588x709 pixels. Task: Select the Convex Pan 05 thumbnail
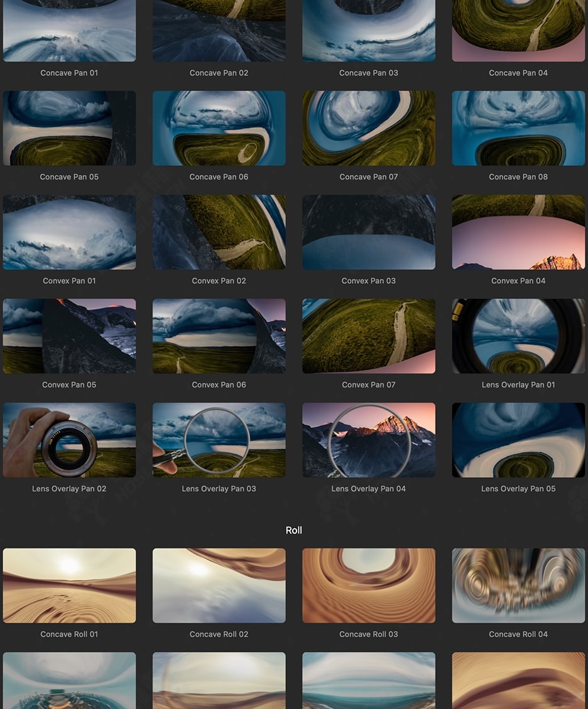(69, 336)
